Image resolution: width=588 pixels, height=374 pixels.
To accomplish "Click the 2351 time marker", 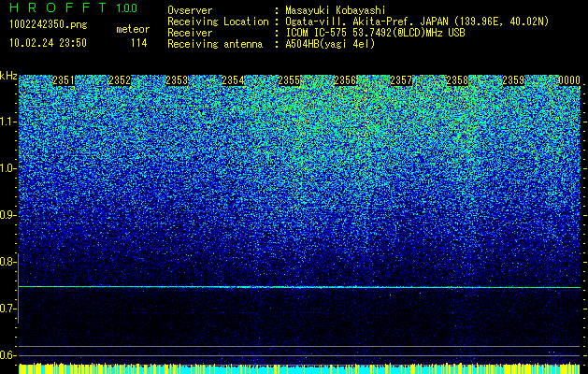I will (x=64, y=80).
